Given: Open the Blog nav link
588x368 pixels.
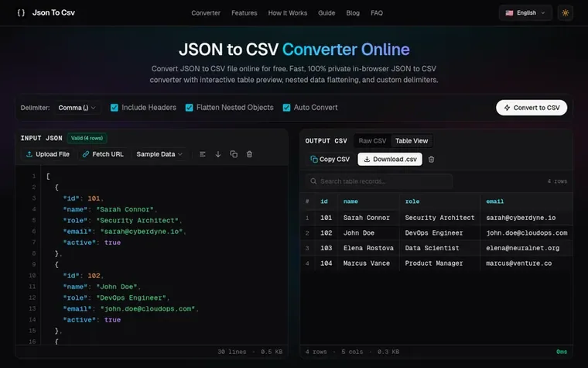Looking at the screenshot, I should click(x=353, y=12).
